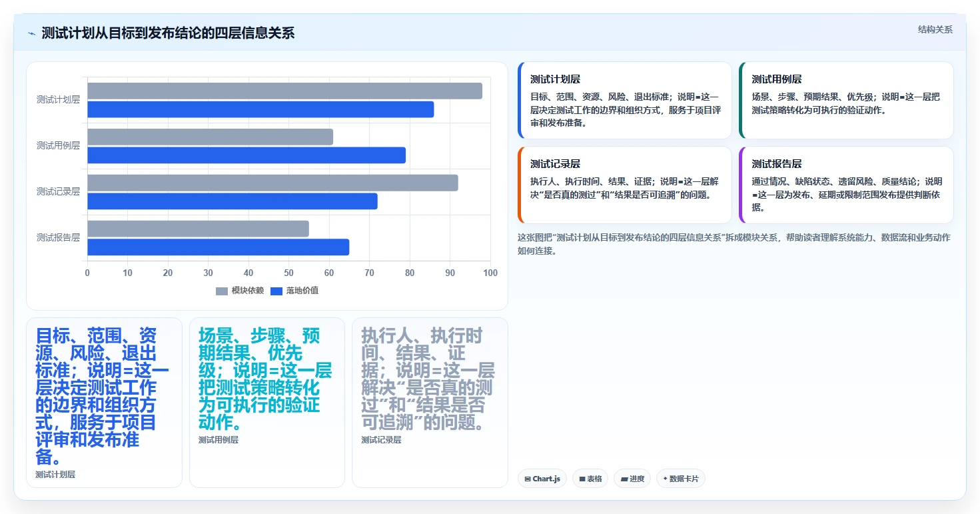Click the 数据卡片 tag chip

point(680,479)
